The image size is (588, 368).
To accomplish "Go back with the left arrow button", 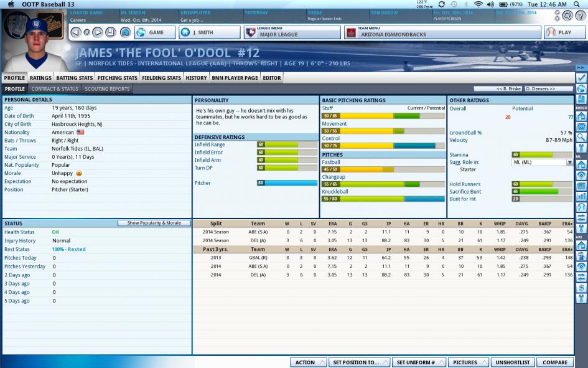I will [76, 32].
